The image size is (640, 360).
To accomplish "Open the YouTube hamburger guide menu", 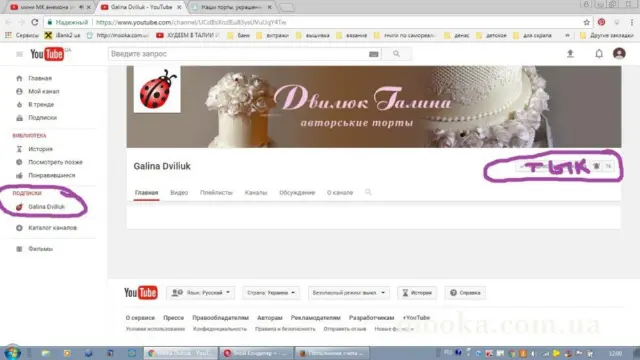I will coord(19,54).
